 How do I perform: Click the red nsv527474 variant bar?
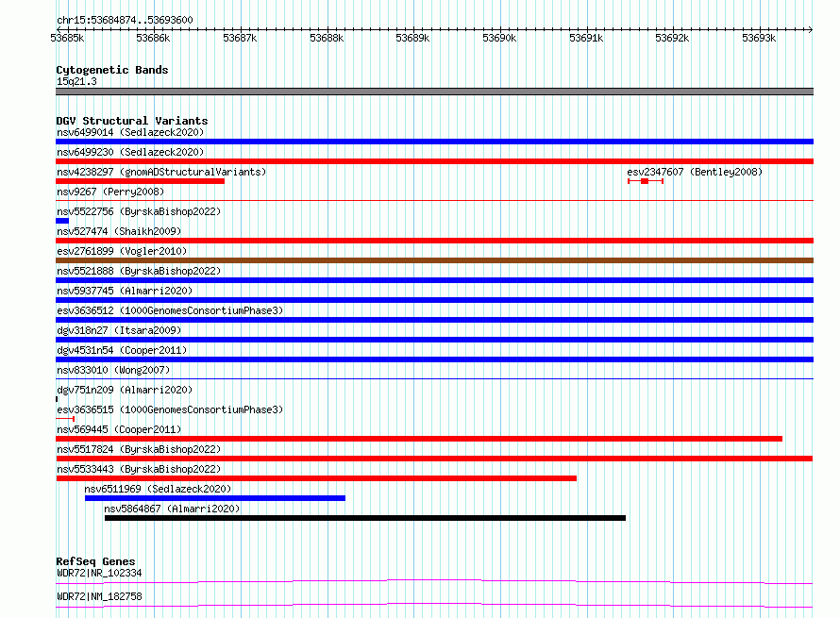point(434,241)
